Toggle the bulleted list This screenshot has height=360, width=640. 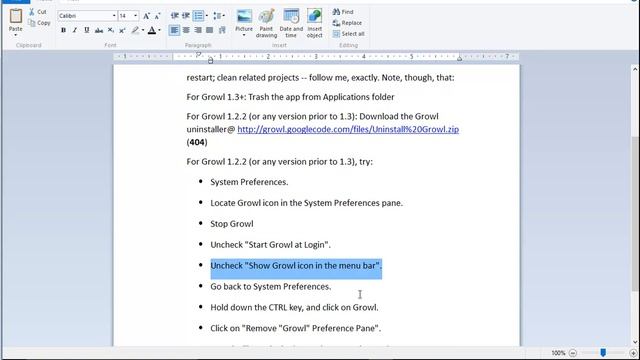[x=198, y=16]
